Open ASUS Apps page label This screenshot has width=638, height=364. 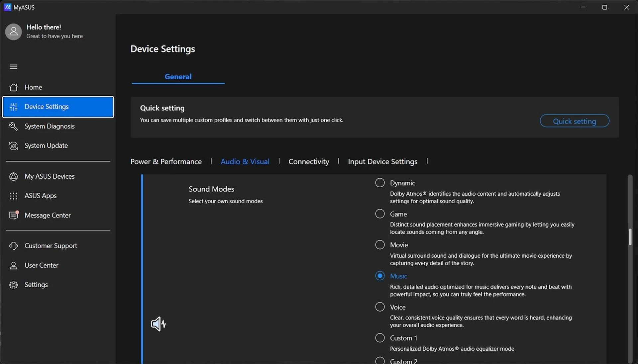point(41,196)
